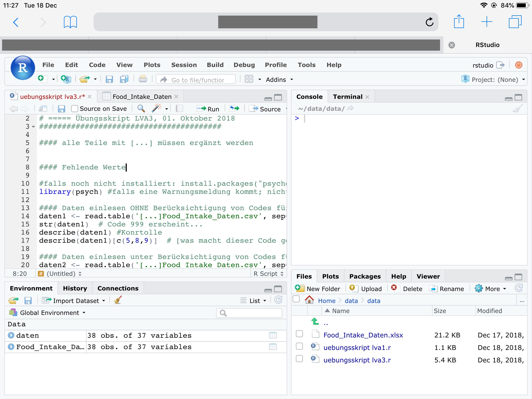Show the document outline

click(179, 108)
